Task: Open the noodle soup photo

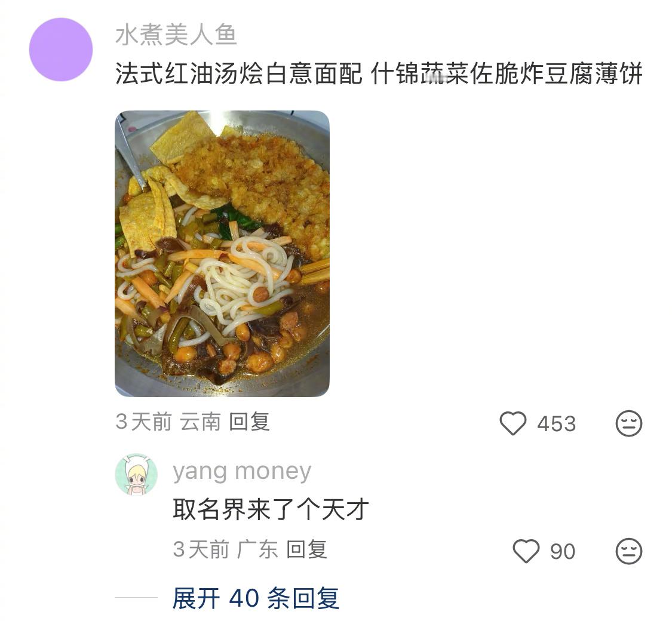Action: tap(222, 254)
